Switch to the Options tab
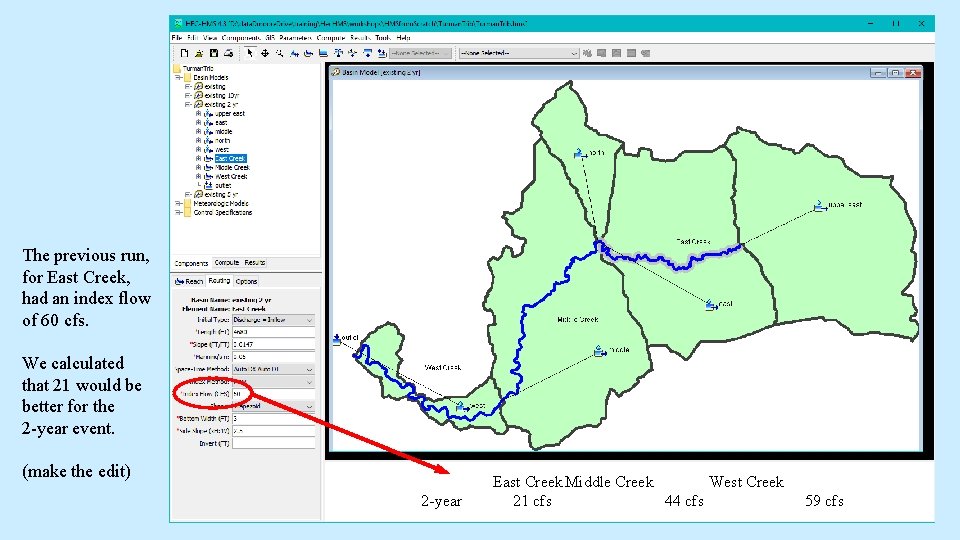This screenshot has height=540, width=960. tap(246, 282)
